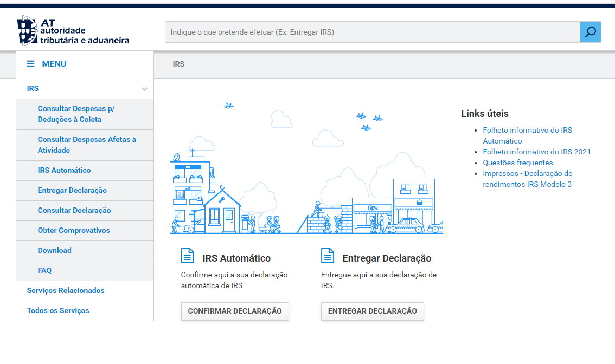Open the hamburger MENU icon
This screenshot has width=615, height=364.
(x=31, y=64)
